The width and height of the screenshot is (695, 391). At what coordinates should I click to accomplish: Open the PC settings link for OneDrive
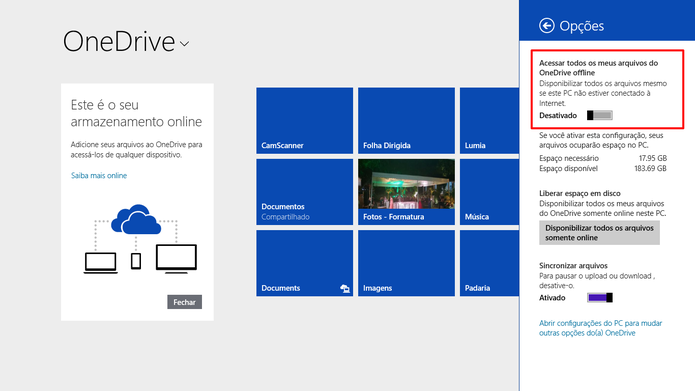coord(601,328)
